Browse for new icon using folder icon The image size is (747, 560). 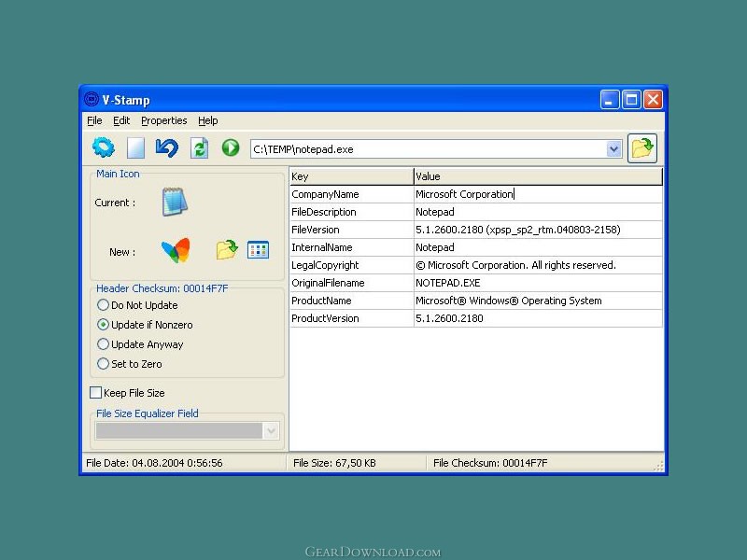point(227,250)
